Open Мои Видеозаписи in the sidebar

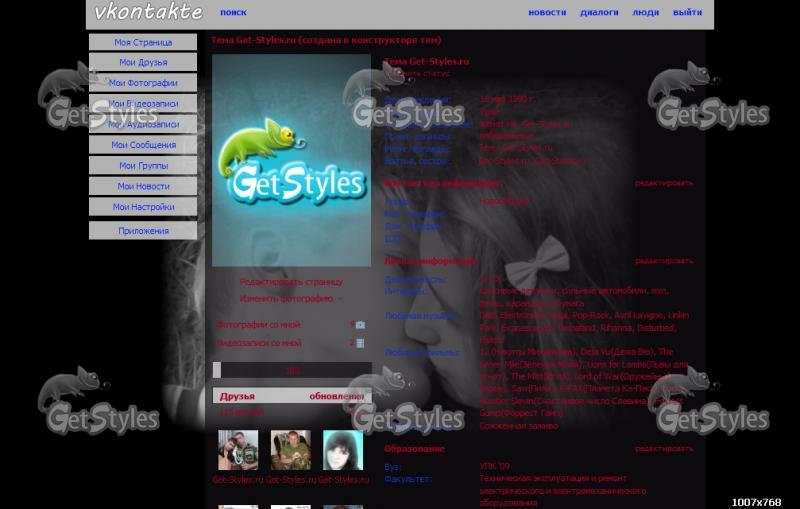(143, 104)
